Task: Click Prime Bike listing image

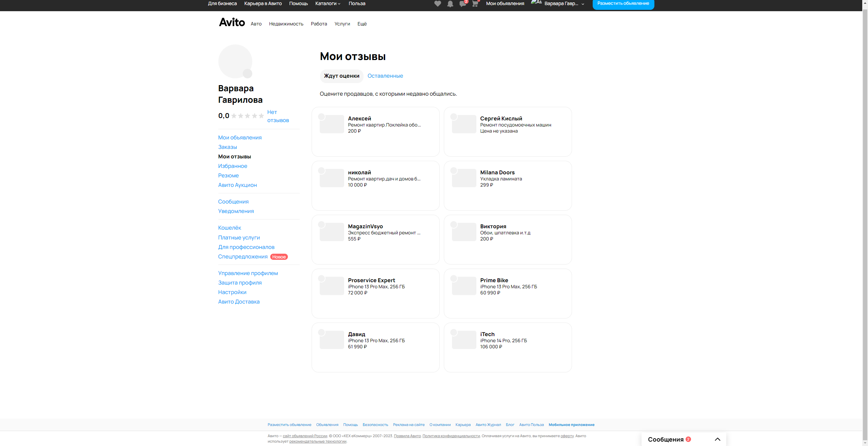Action: [464, 286]
